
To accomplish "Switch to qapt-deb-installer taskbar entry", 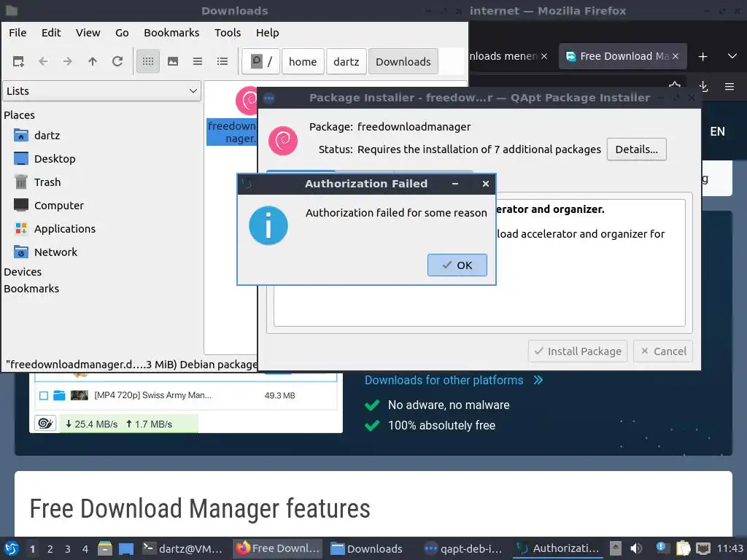I will [463, 548].
